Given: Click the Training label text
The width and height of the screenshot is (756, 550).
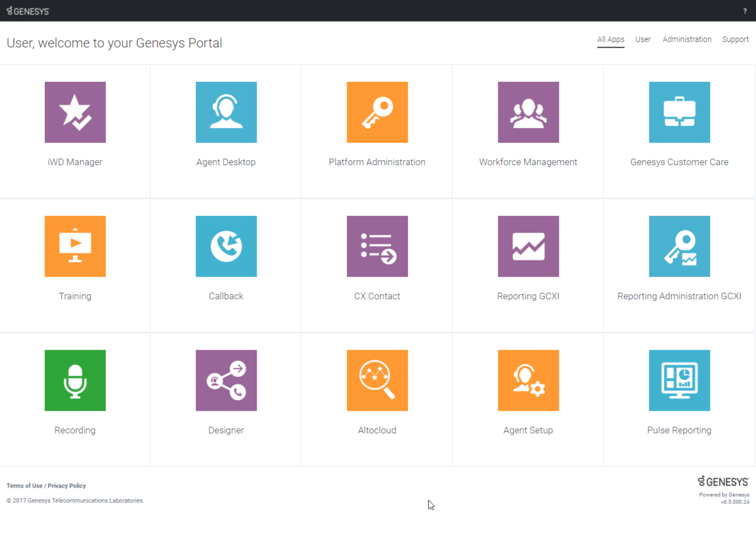Looking at the screenshot, I should [75, 296].
